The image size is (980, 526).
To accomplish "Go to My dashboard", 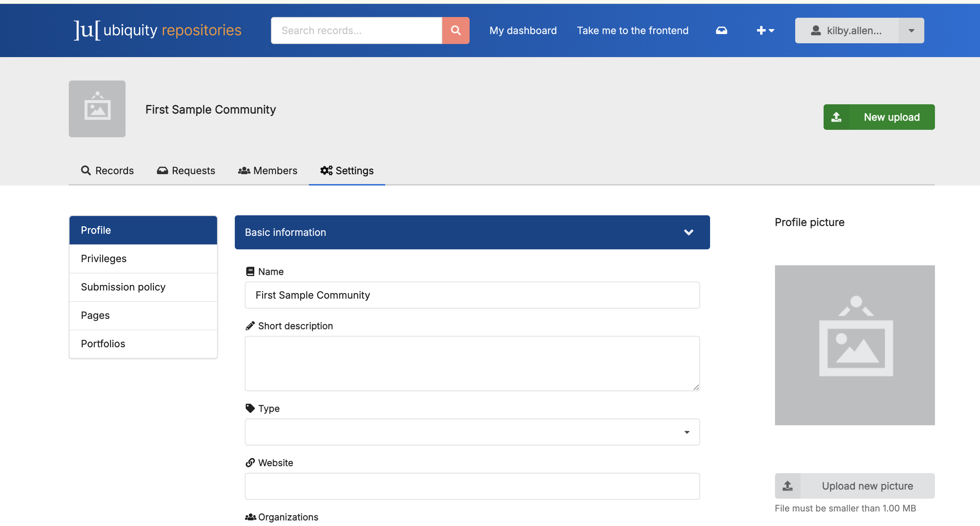I will (523, 31).
